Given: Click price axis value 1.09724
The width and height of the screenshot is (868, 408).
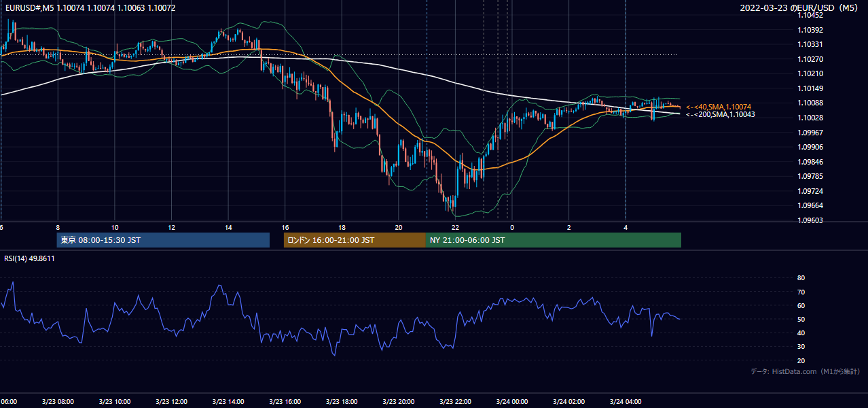Looking at the screenshot, I should [x=810, y=191].
